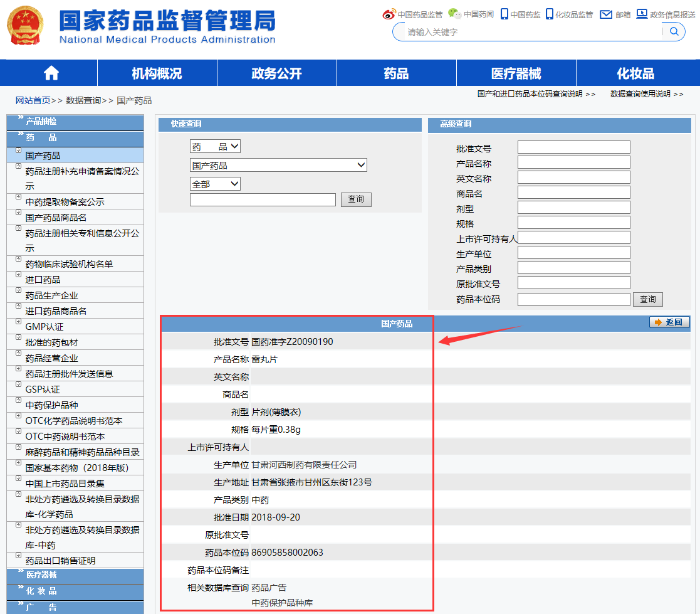Open the 中药保护品种库 link

(x=282, y=603)
